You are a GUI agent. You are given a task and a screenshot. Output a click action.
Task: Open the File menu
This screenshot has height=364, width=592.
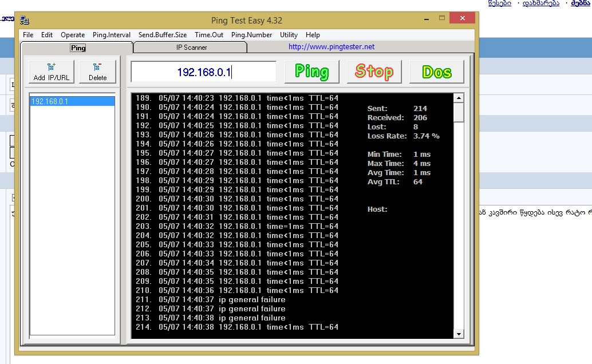point(28,35)
